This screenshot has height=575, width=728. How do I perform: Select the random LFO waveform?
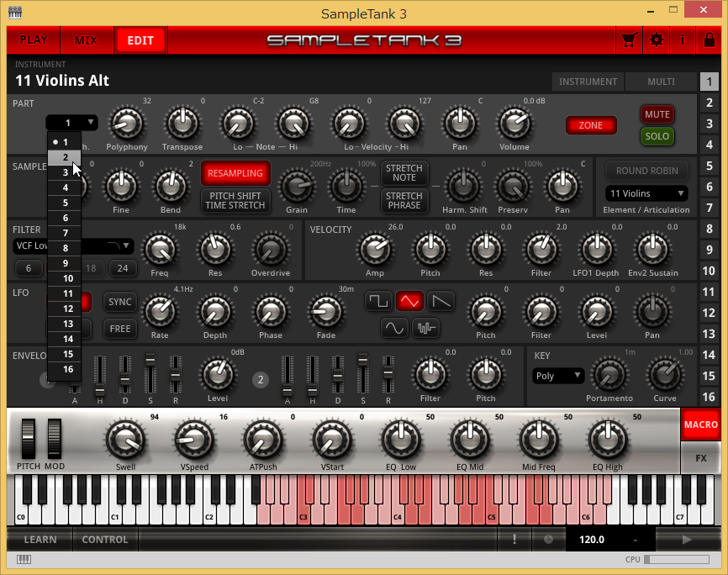pyautogui.click(x=425, y=329)
